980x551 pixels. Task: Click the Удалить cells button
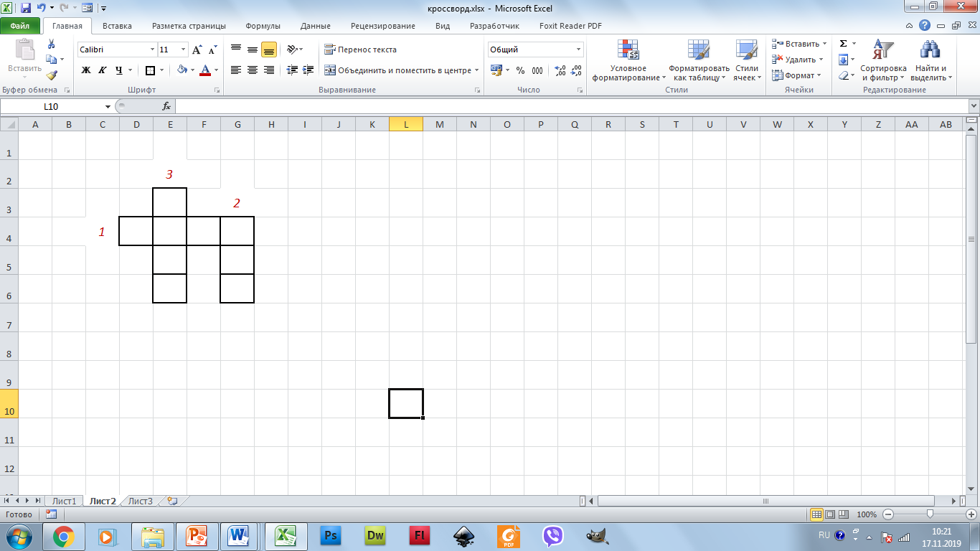(797, 60)
